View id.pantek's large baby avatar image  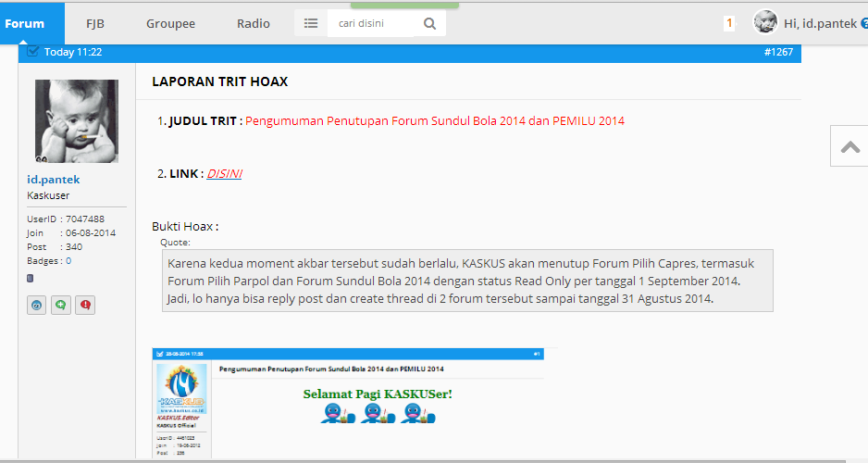point(77,120)
